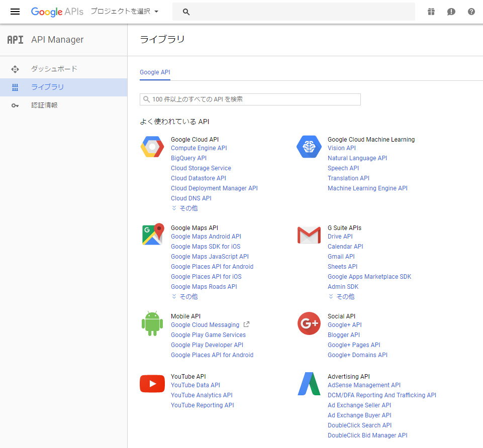Open AdSense Management API link
This screenshot has height=448, width=483.
tap(364, 385)
